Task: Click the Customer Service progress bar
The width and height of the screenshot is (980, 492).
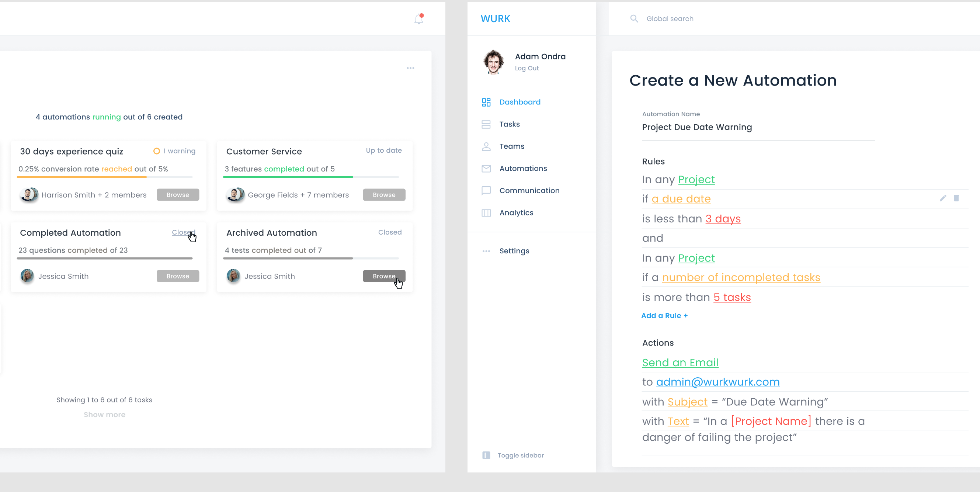Action: (x=310, y=177)
